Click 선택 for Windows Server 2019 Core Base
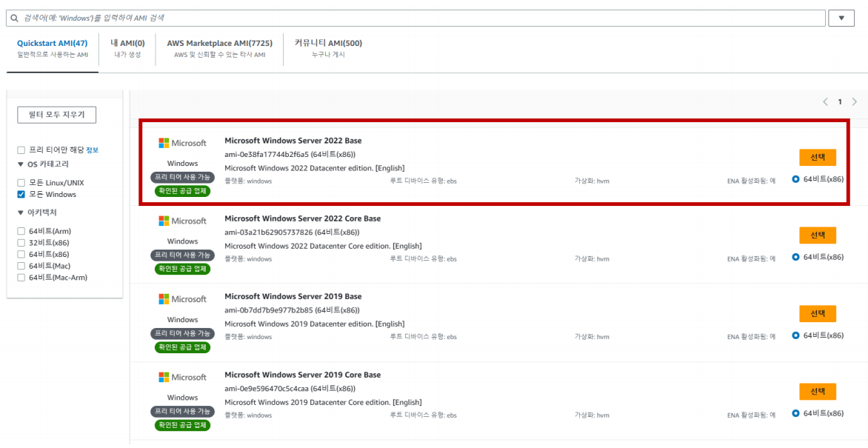The width and height of the screenshot is (868, 448). coord(818,392)
